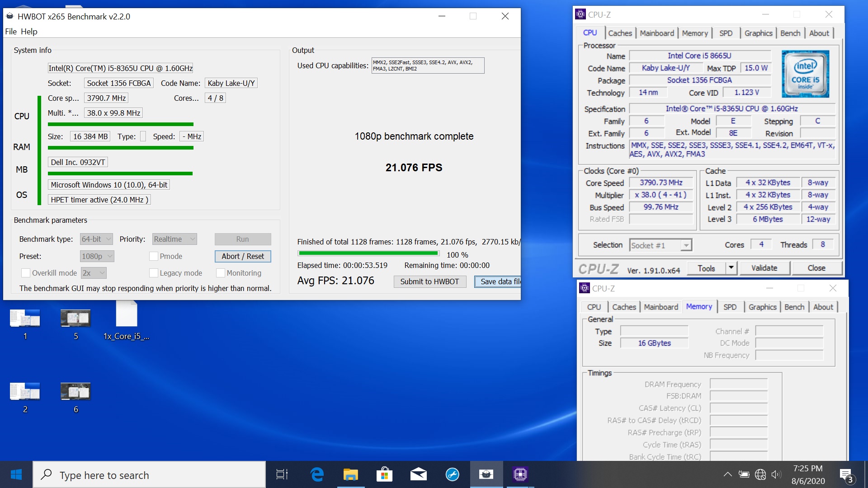Switch to HWBOT x265 taskbar button

click(x=486, y=474)
